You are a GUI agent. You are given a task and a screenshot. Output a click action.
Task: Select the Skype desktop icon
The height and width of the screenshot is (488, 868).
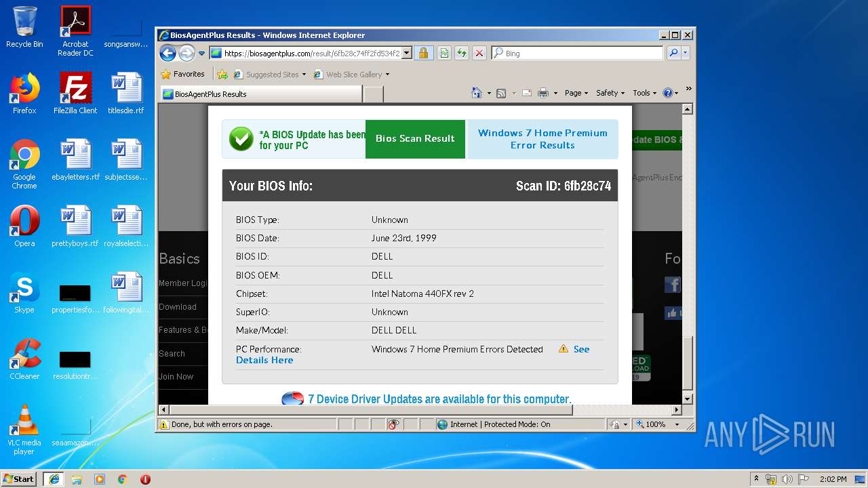(24, 293)
